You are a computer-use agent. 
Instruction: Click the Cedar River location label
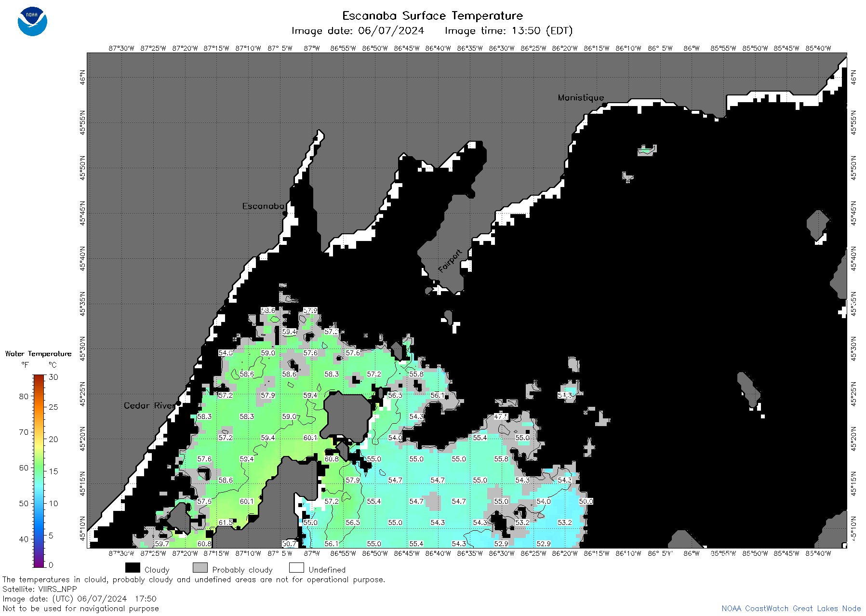149,406
